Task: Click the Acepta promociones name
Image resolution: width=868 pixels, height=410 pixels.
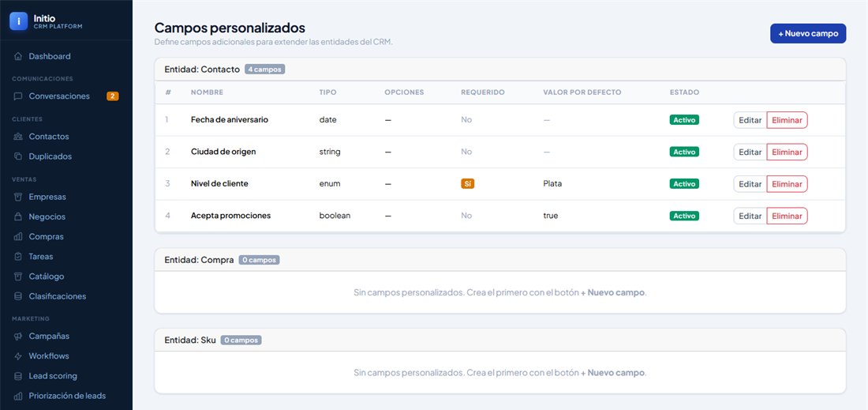Action: coord(231,216)
